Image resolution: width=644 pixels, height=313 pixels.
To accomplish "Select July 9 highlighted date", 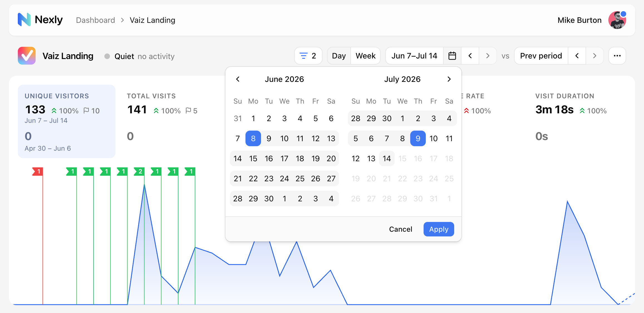I will 418,138.
